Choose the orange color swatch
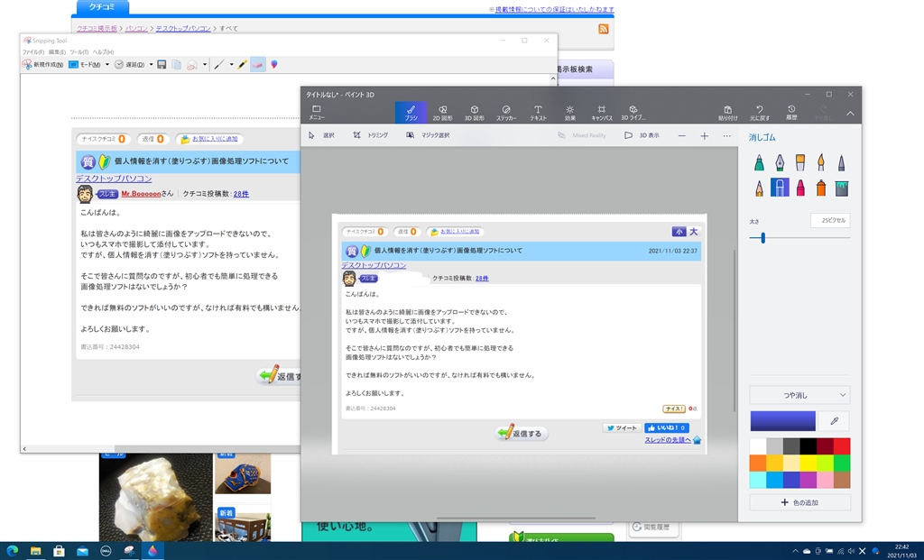924x560 pixels. [758, 463]
